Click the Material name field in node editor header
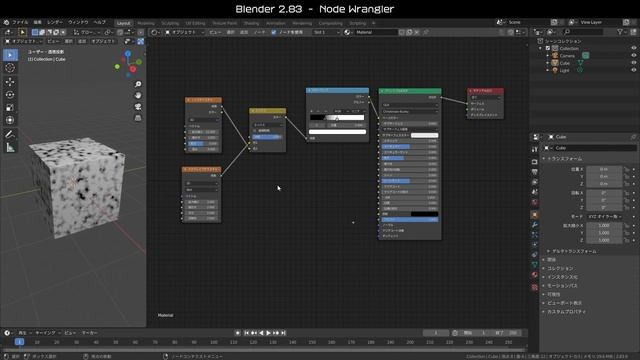 (376, 32)
